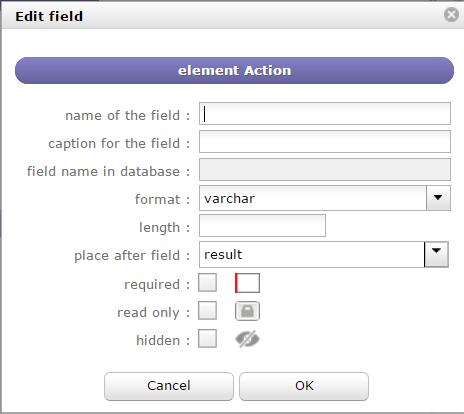
Task: Close the Edit field dialog
Action: (x=451, y=15)
